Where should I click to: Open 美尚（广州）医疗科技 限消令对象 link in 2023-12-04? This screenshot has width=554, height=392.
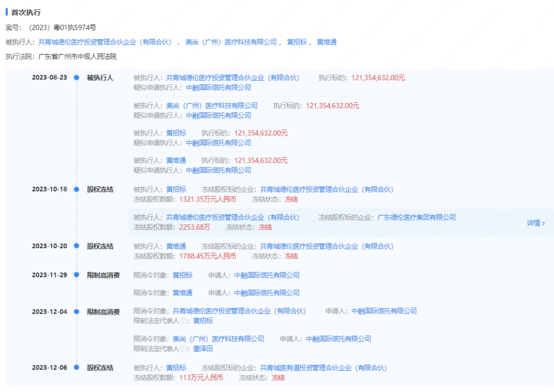(218, 339)
